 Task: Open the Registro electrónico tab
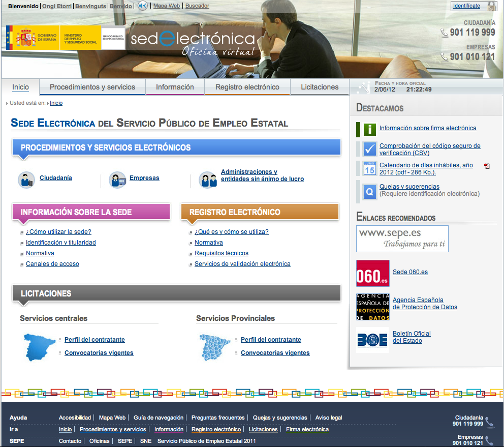point(247,87)
